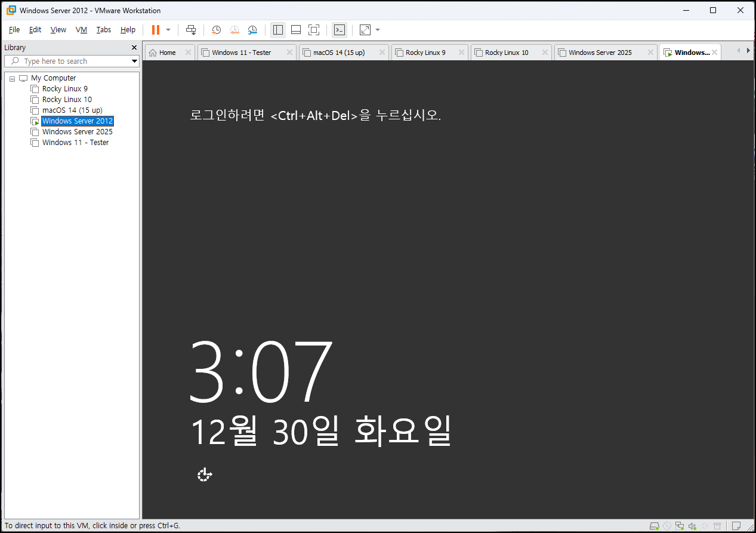Viewport: 756px width, 533px height.
Task: Click the USB device status icon
Action: (704, 526)
